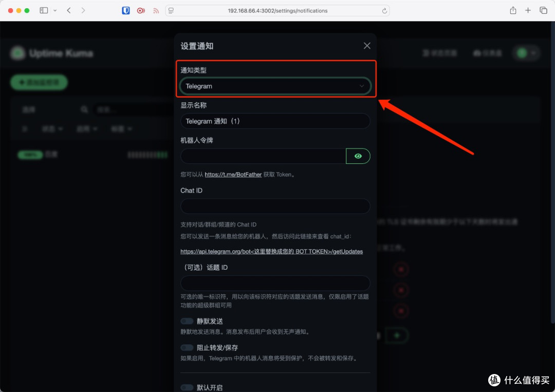Show Safari tab overview

543,11
